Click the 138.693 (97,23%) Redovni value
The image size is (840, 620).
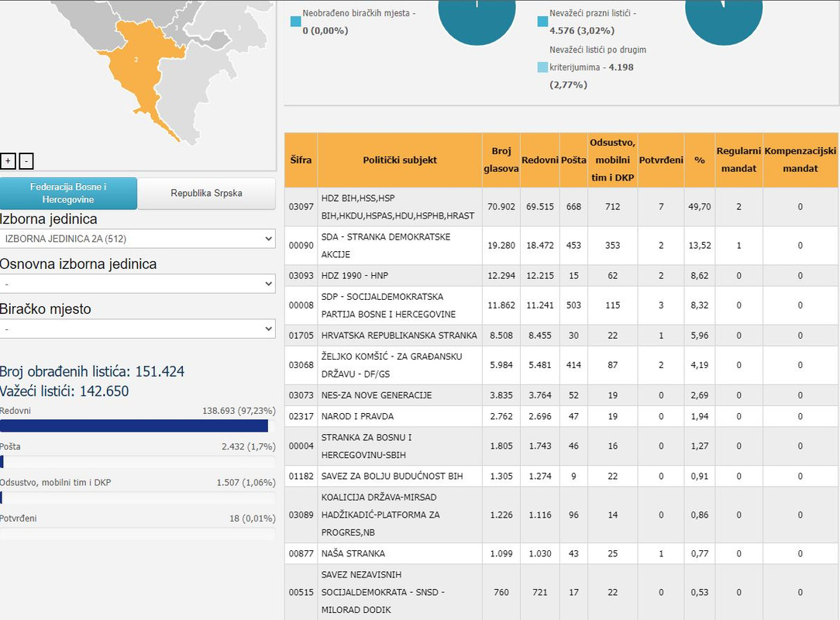click(x=239, y=411)
